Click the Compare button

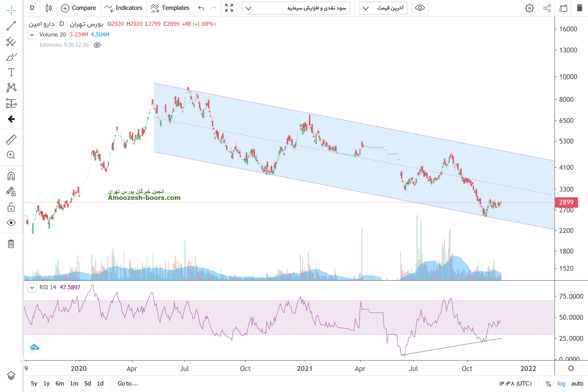click(x=79, y=8)
